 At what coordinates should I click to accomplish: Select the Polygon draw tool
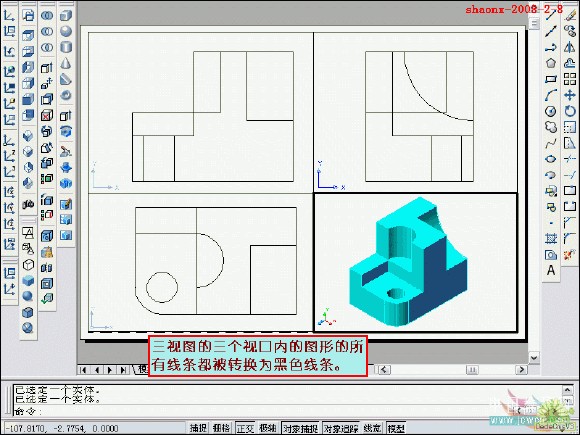[x=551, y=63]
